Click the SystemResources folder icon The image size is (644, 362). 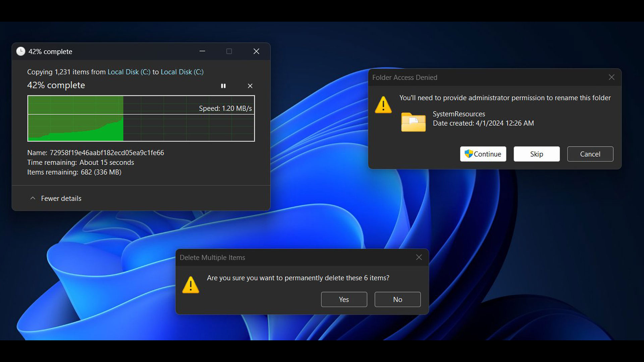pos(413,122)
